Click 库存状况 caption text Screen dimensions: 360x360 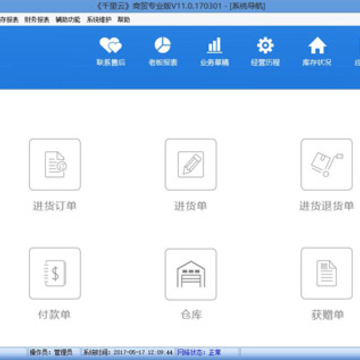pos(317,63)
